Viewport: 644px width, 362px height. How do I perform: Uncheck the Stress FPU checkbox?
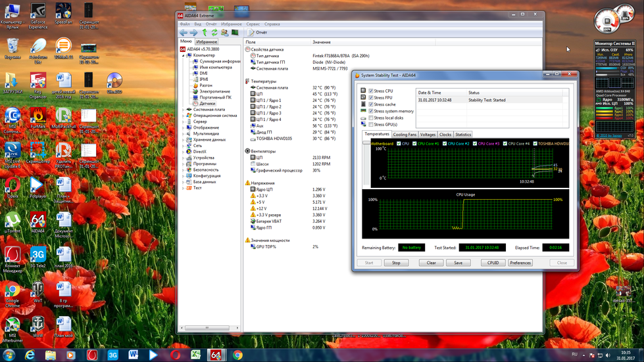(371, 98)
